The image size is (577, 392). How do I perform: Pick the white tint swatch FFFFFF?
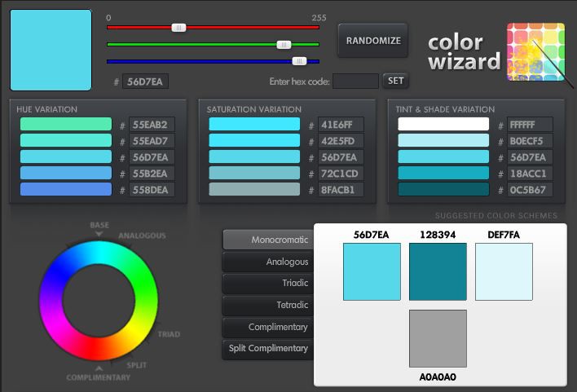click(443, 124)
